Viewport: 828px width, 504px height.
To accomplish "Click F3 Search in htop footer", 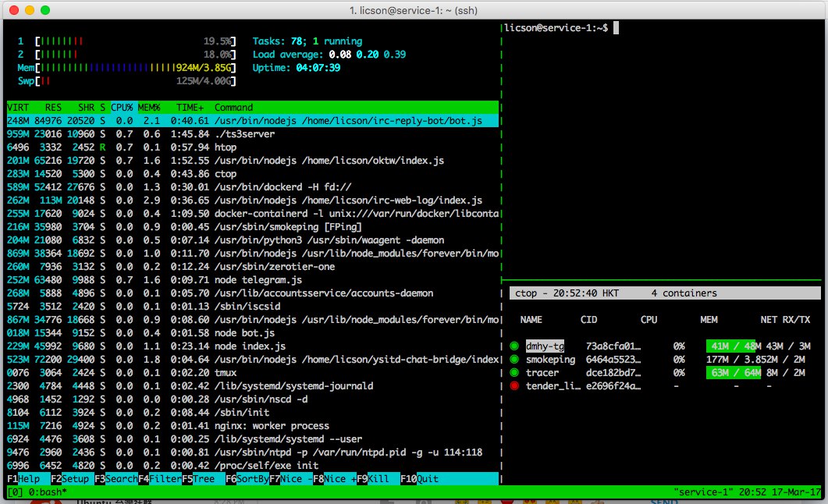I will coord(116,479).
